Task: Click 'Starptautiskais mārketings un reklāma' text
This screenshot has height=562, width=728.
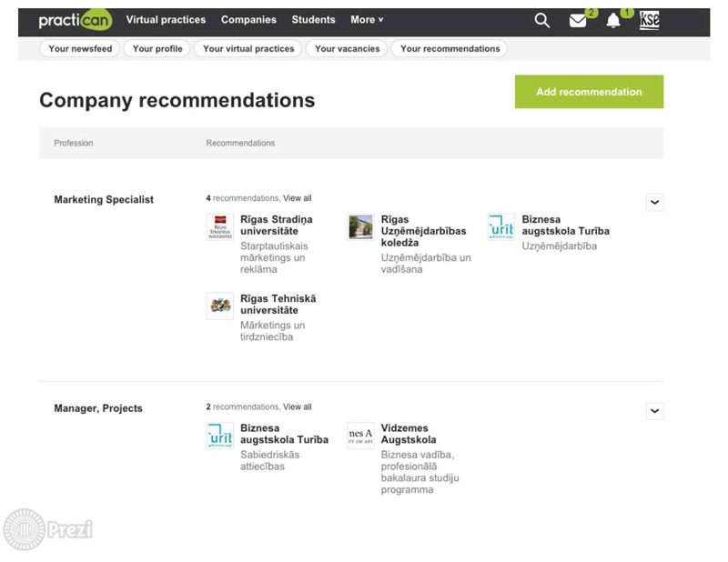Action: (x=274, y=257)
